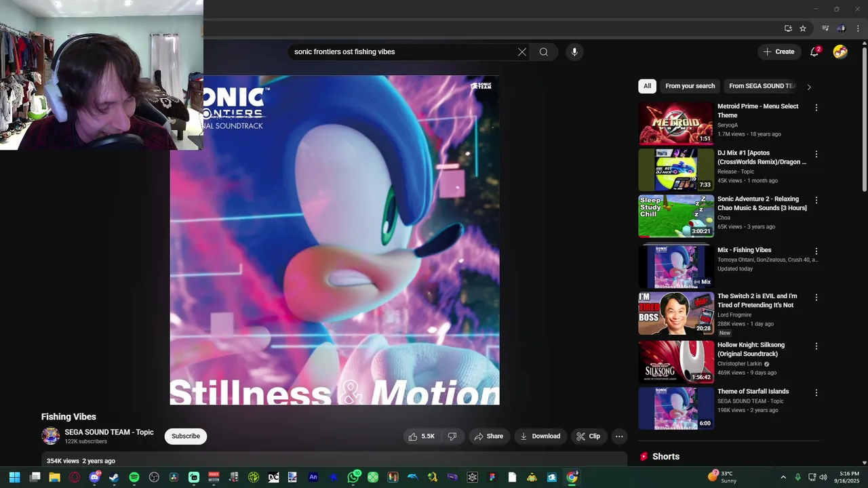
Task: Select the From your search chip
Action: point(690,86)
